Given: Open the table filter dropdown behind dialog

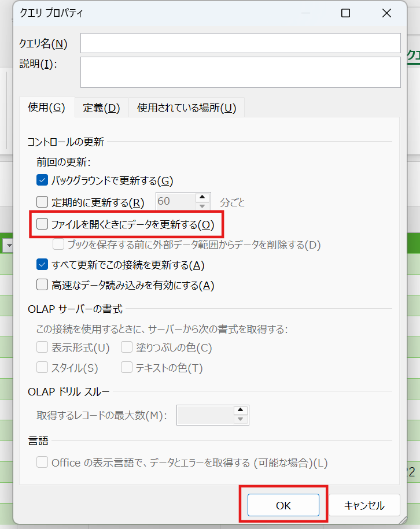Looking at the screenshot, I should click(x=9, y=245).
